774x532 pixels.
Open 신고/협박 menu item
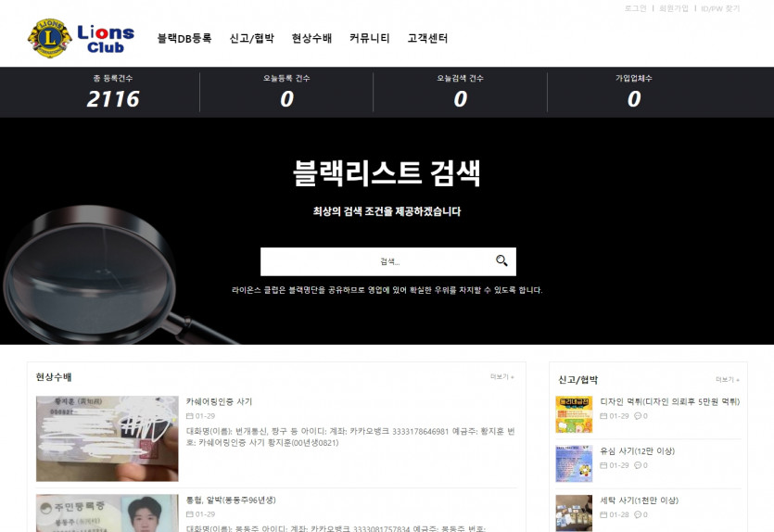[251, 39]
